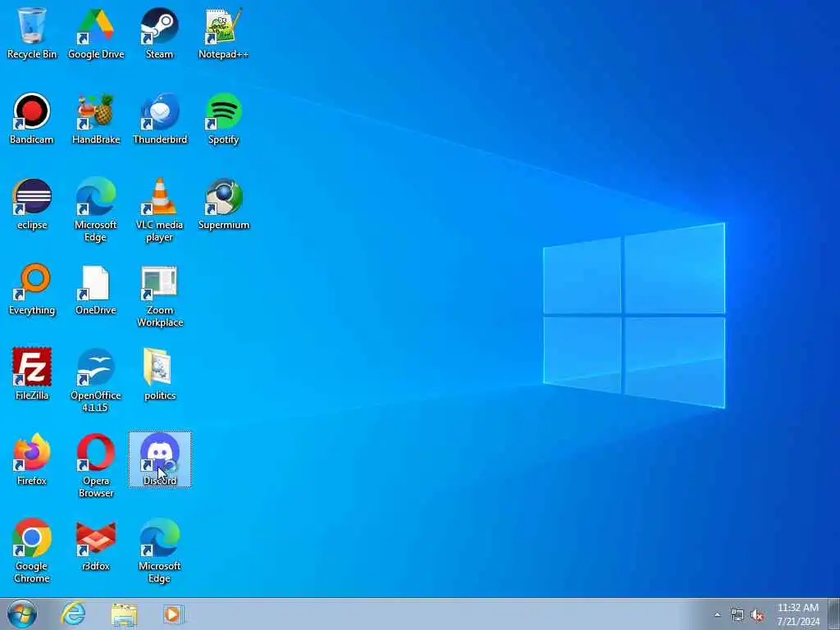This screenshot has width=840, height=630.
Task: Click the network status tray icon
Action: click(737, 615)
